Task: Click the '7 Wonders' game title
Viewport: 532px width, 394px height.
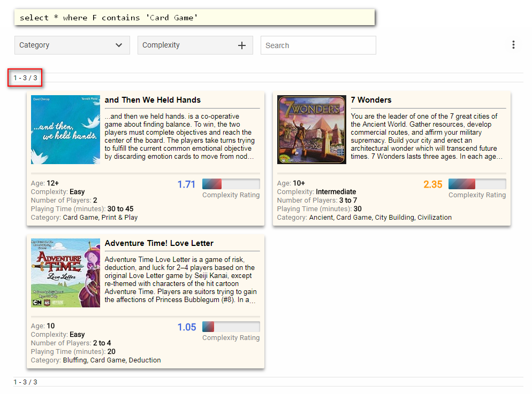Action: pos(371,100)
